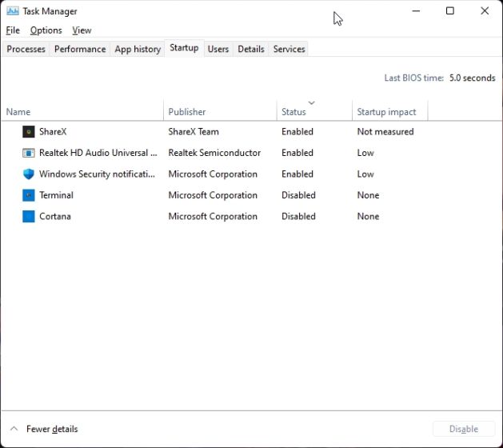Click the Cortana app icon
Viewport: 503px width, 448px height.
[29, 216]
